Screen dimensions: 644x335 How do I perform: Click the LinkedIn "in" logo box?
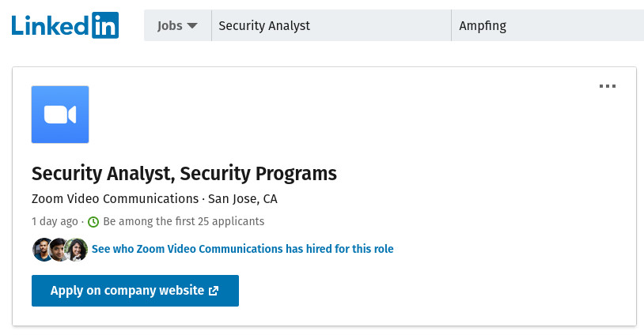pyautogui.click(x=105, y=25)
